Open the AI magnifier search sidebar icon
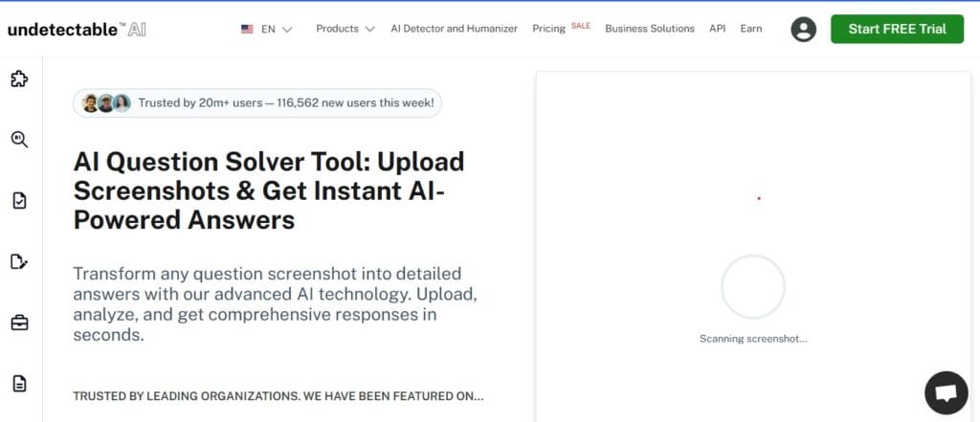Viewport: 980px width, 422px height. 19,140
